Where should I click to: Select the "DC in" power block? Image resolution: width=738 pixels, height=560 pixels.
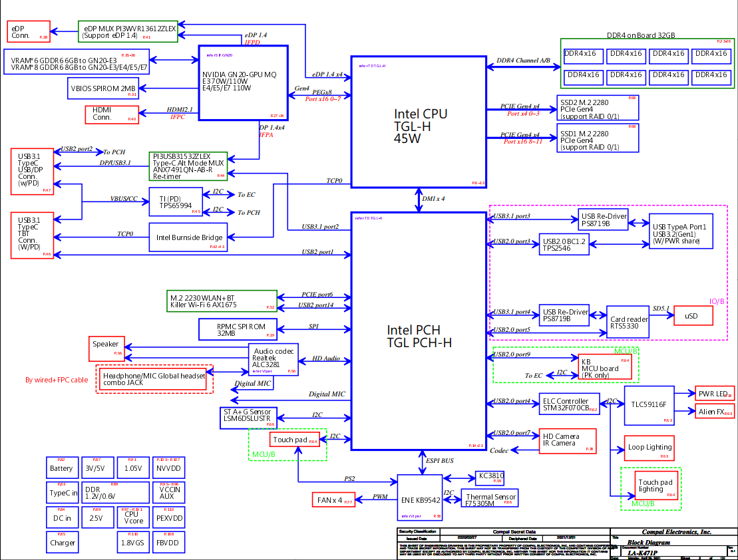point(62,517)
